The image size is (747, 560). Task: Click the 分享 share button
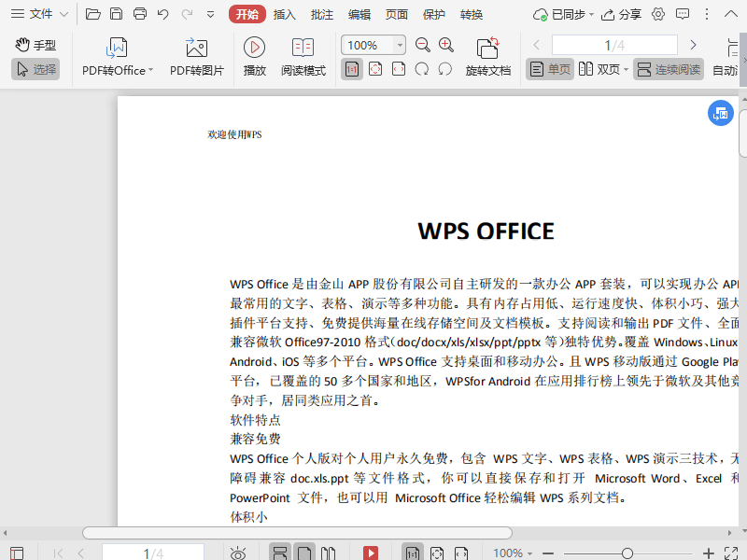point(622,14)
